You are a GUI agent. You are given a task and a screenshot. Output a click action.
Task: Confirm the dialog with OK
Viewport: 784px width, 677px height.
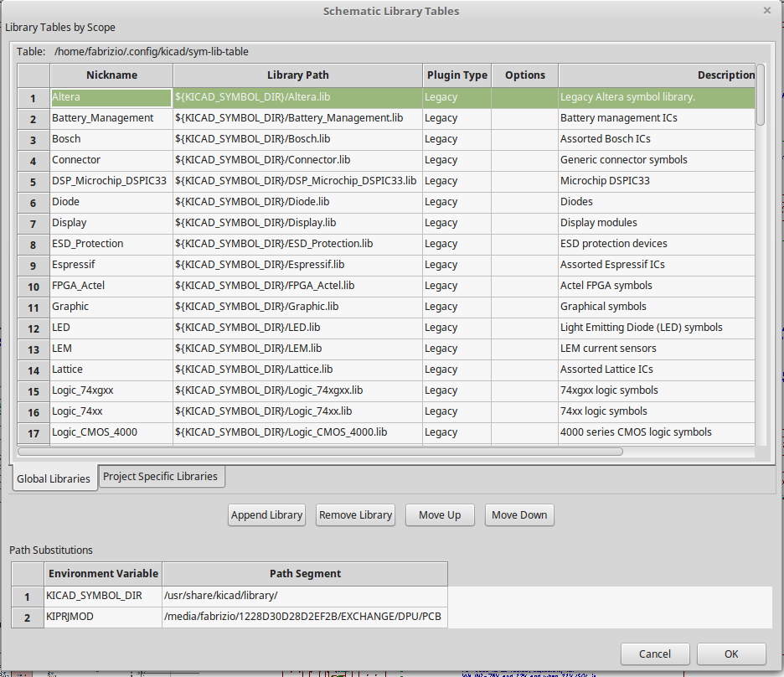pyautogui.click(x=731, y=654)
